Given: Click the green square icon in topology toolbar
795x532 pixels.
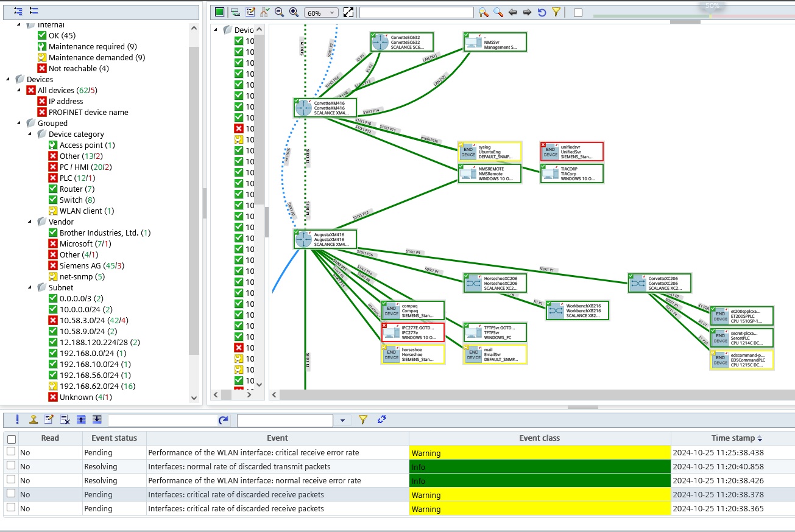Looking at the screenshot, I should click(x=219, y=12).
